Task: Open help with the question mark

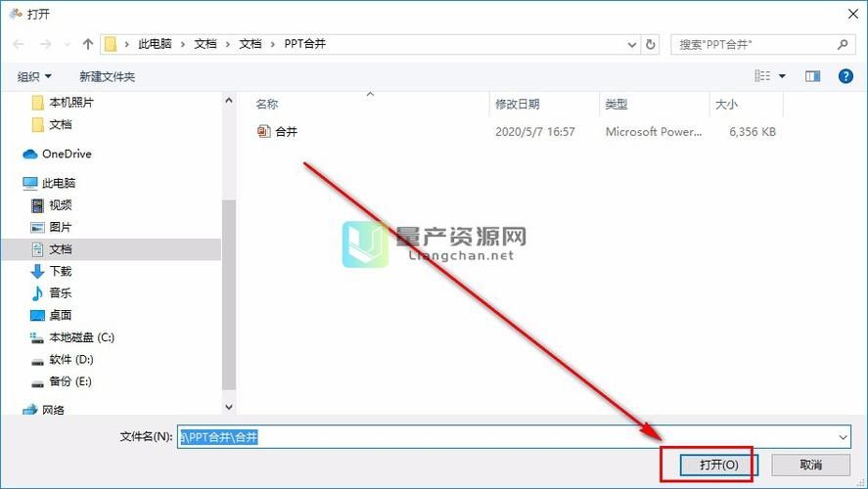Action: (845, 75)
